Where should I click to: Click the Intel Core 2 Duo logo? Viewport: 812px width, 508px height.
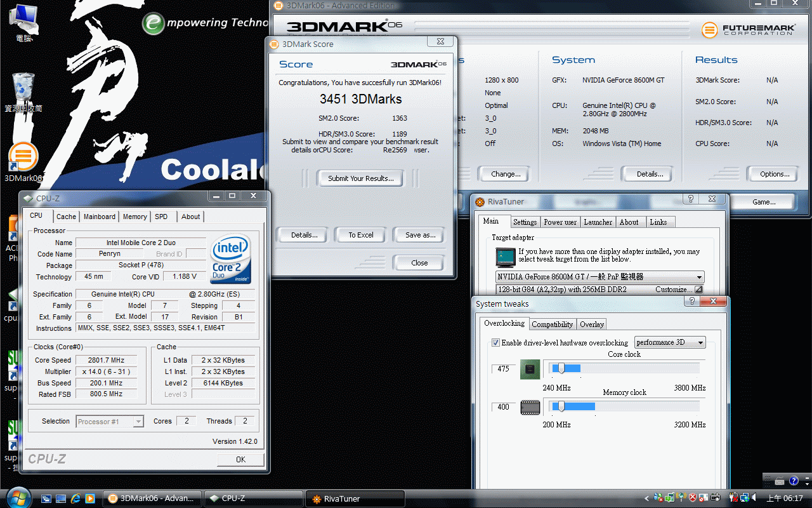[x=231, y=259]
